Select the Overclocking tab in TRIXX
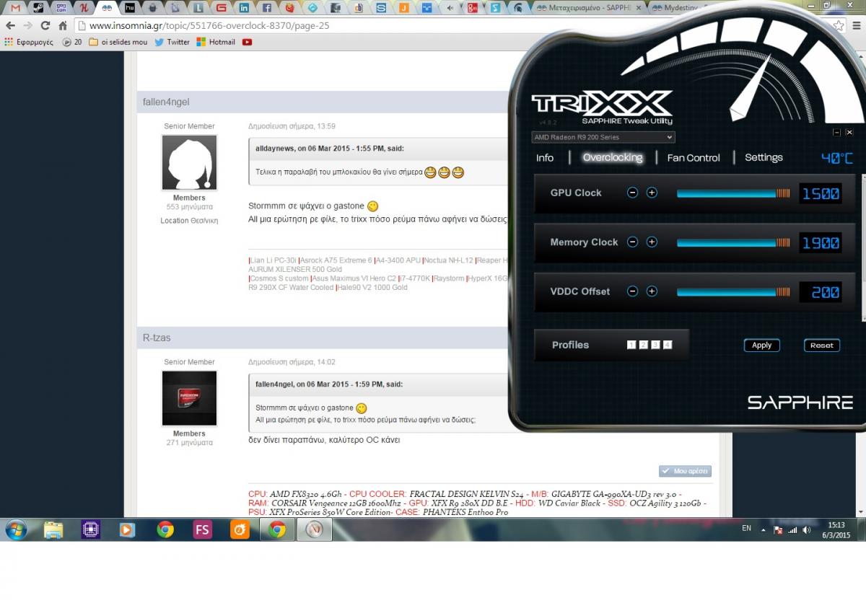 (612, 158)
